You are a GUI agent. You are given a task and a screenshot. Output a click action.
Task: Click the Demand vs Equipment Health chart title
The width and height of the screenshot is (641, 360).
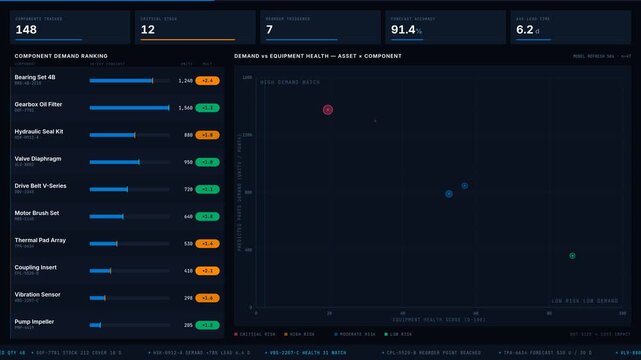pyautogui.click(x=318, y=56)
